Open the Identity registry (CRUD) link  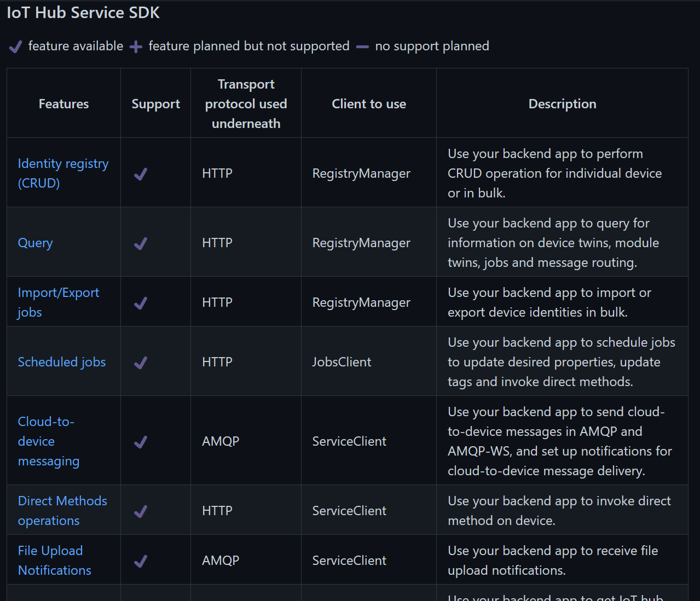click(x=63, y=173)
